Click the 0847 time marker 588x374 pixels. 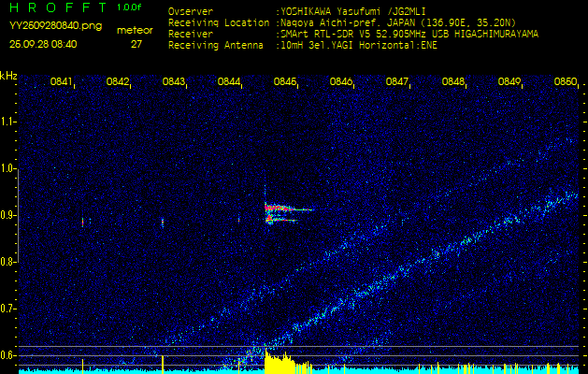tap(396, 81)
